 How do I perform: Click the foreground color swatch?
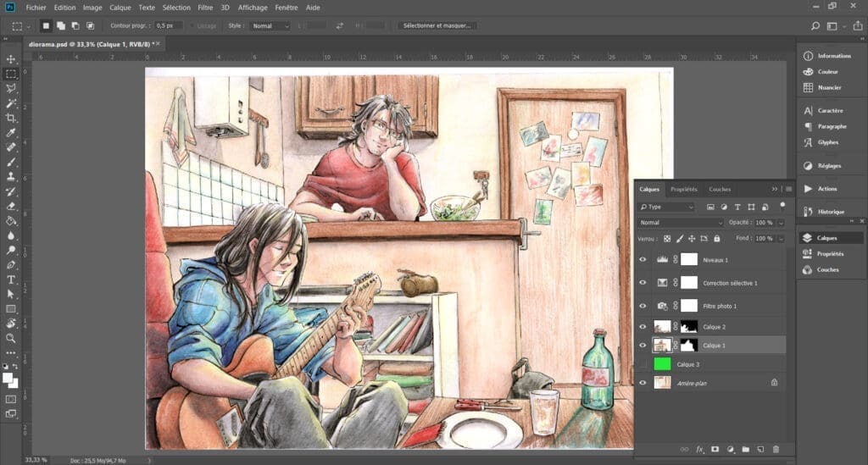point(7,378)
